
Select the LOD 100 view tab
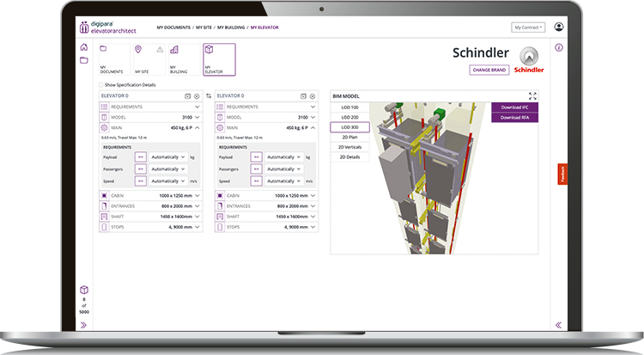tap(350, 107)
